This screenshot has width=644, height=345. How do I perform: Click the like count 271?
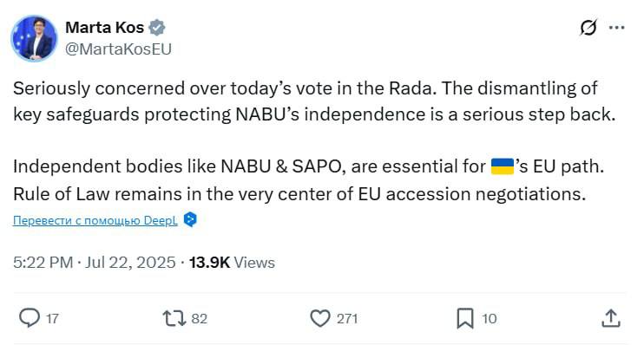(x=347, y=318)
